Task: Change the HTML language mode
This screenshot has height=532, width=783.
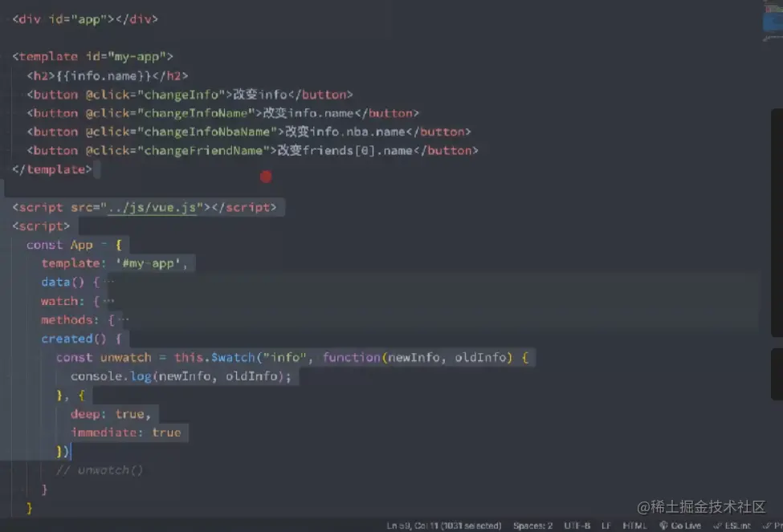Action: pyautogui.click(x=634, y=526)
